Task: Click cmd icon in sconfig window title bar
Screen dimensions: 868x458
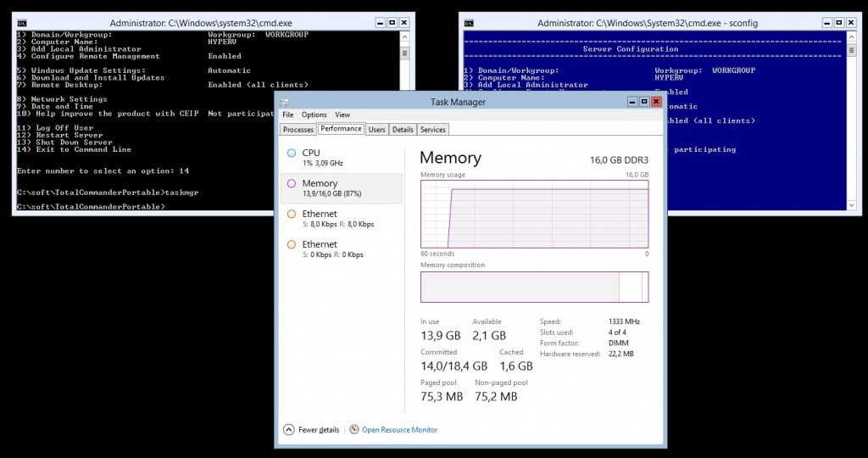Action: [469, 23]
